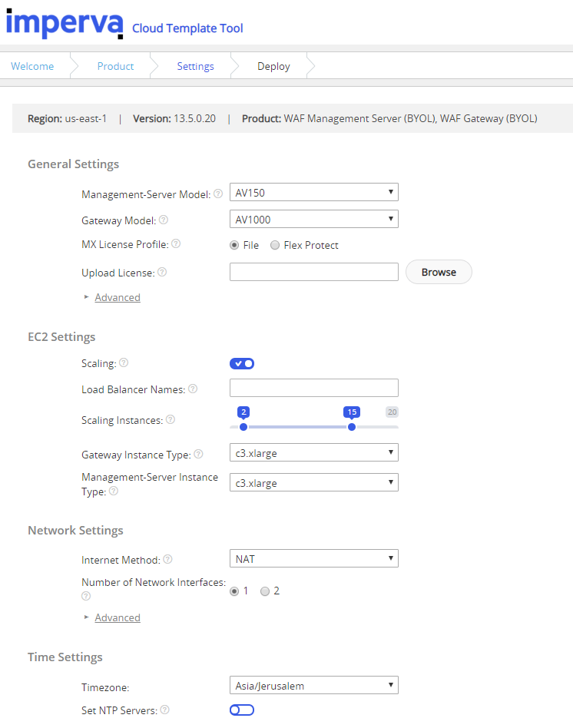Screen dimensions: 573x728
Task: Show help for Upload License
Action: point(162,272)
